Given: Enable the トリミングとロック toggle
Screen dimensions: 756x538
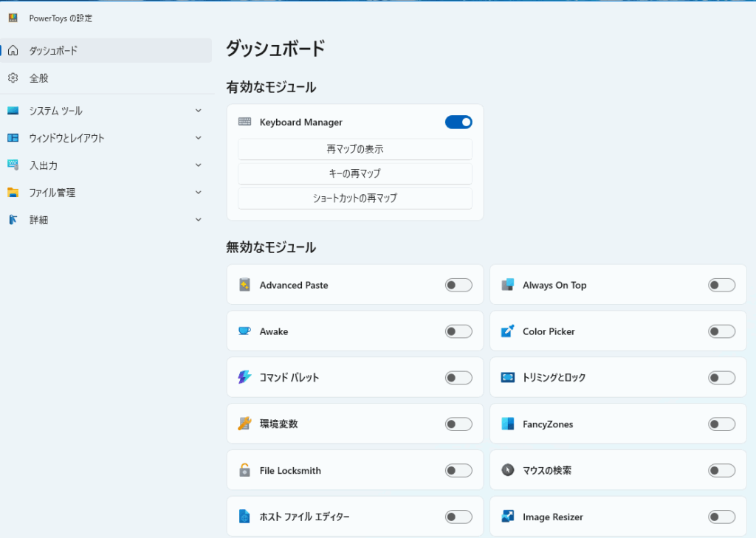Looking at the screenshot, I should click(722, 377).
